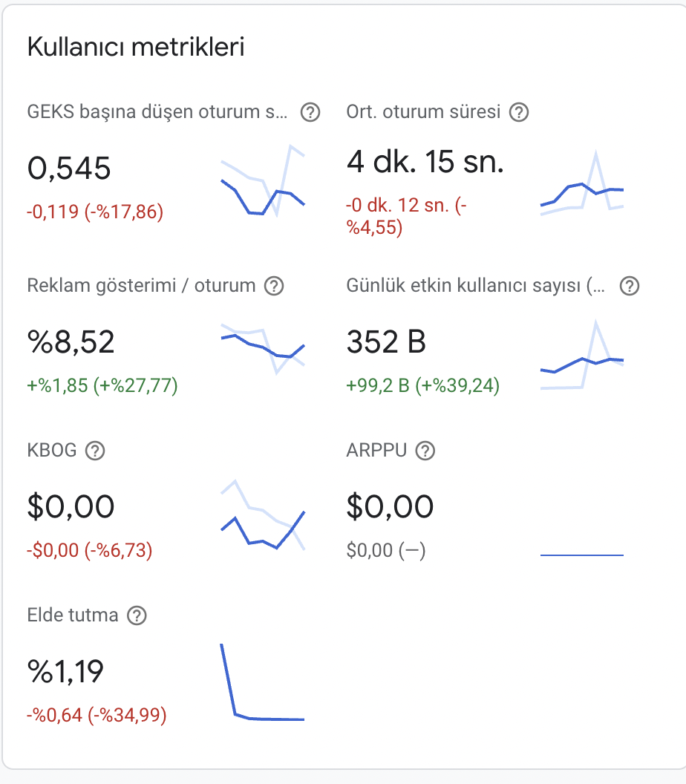
Task: Select the flat ARPPU sparkline
Action: tap(582, 555)
